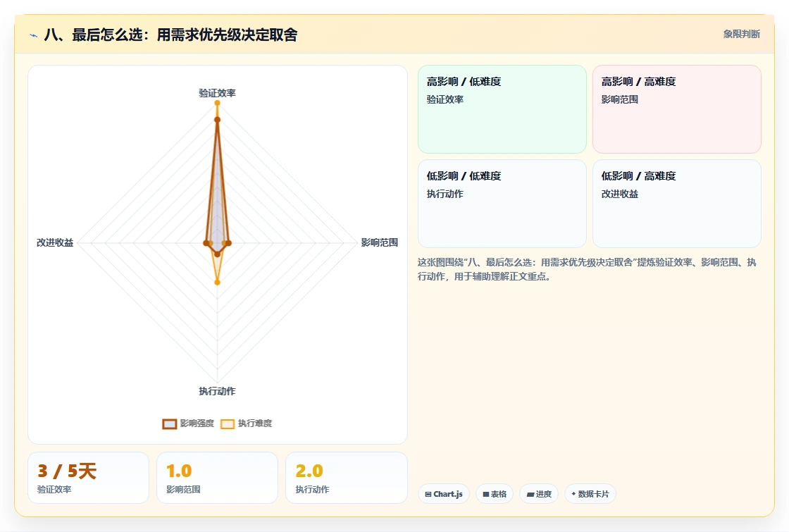Click the bar icon in the 进度 chip
Image resolution: width=789 pixels, height=532 pixels.
point(530,494)
